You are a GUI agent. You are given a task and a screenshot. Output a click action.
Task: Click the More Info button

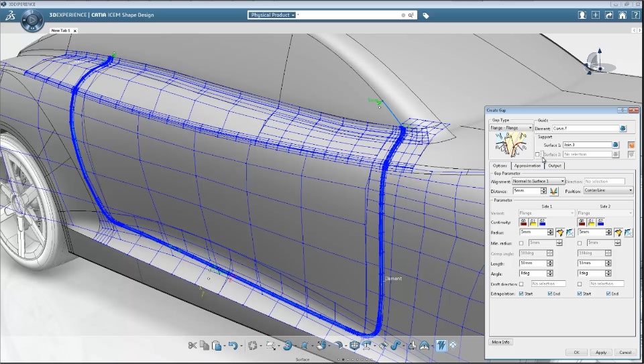(501, 342)
